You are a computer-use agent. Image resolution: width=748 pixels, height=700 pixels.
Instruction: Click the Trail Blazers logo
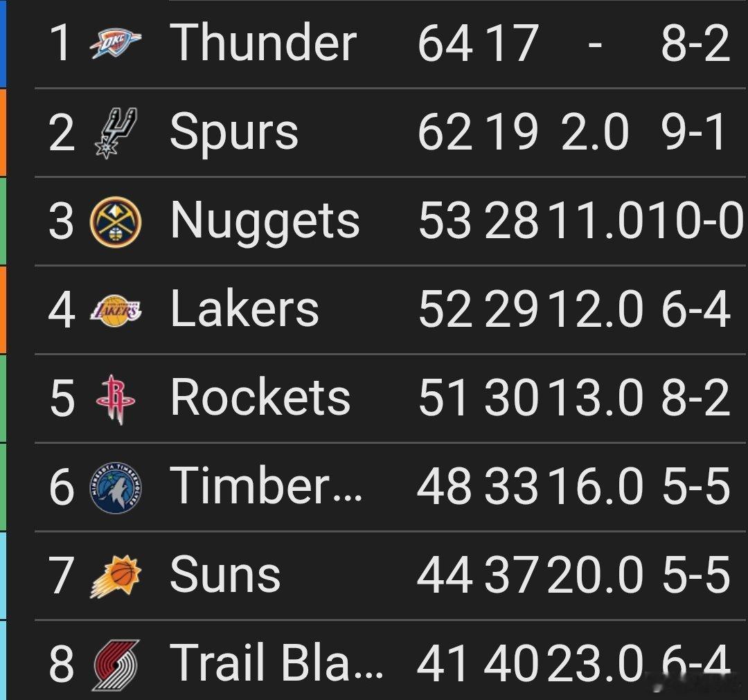tap(116, 665)
